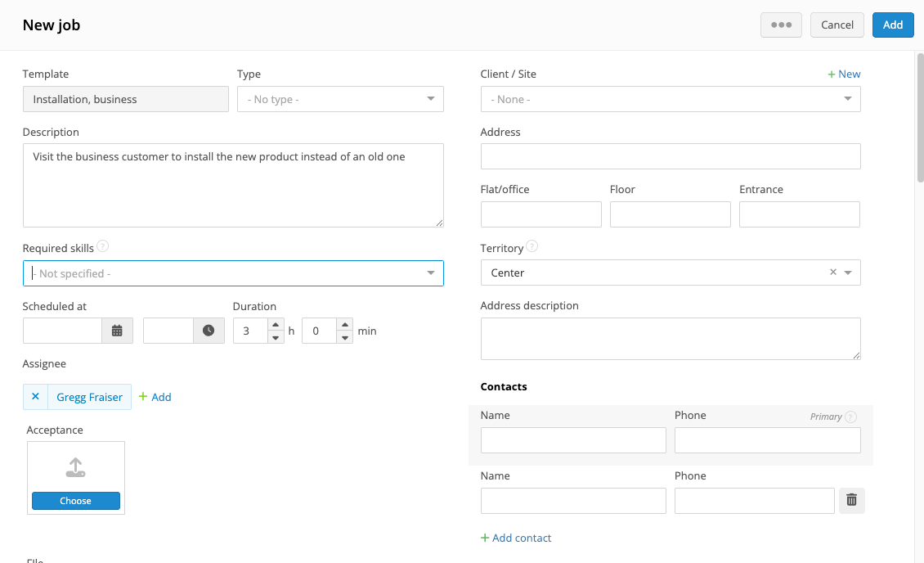Click the Primary contact help icon
The height and width of the screenshot is (563, 924).
[851, 417]
